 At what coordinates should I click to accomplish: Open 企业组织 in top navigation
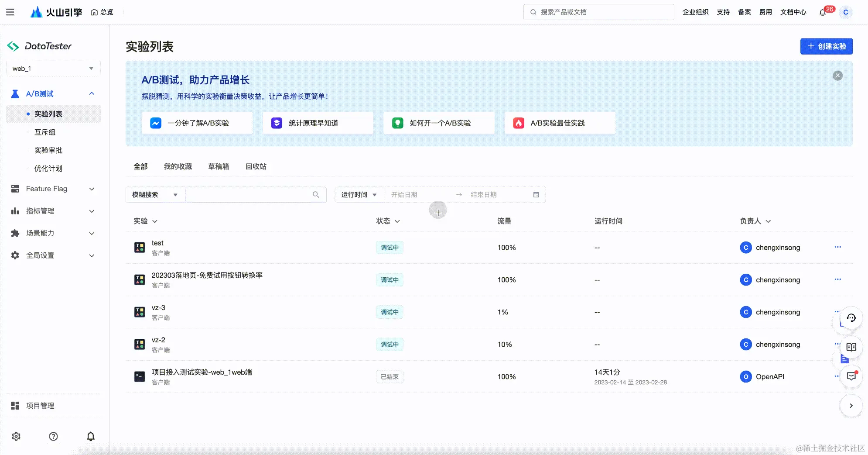pyautogui.click(x=695, y=12)
